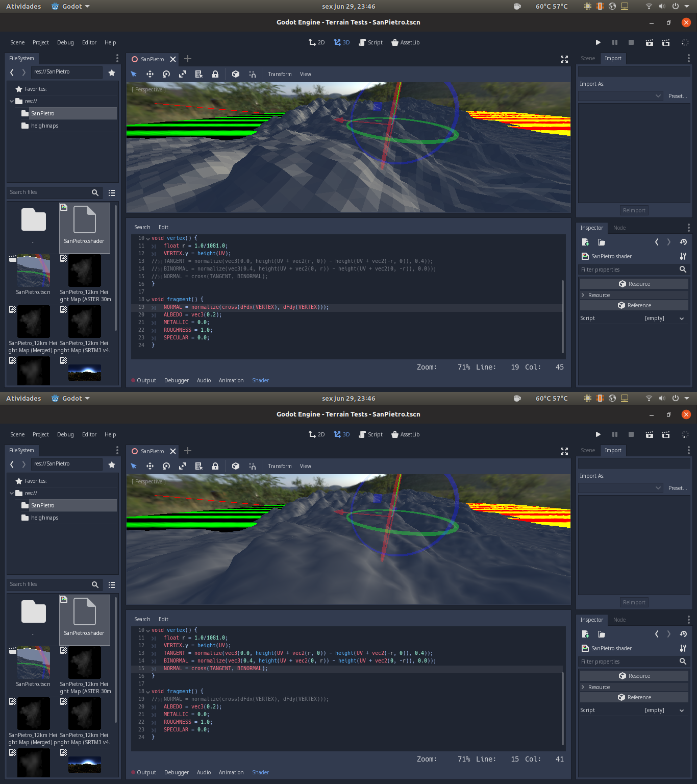Image resolution: width=697 pixels, height=784 pixels.
Task: Switch to Node tab beside Inspector in upper window
Action: [x=619, y=228]
